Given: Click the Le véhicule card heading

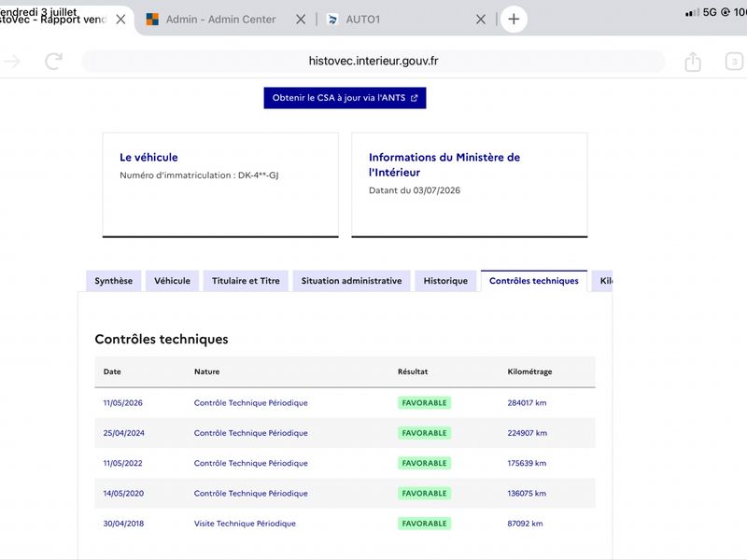Looking at the screenshot, I should coord(148,157).
